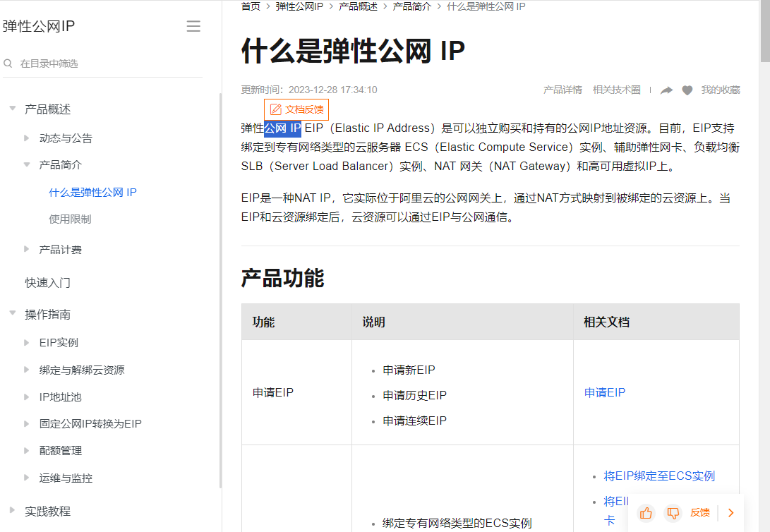Select 操作指南 in sidebar
The image size is (770, 532).
click(47, 314)
